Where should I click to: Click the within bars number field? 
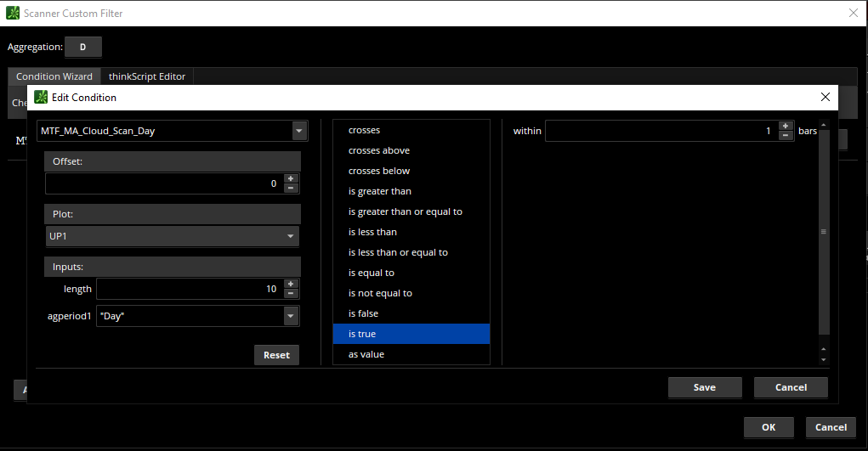click(x=659, y=131)
